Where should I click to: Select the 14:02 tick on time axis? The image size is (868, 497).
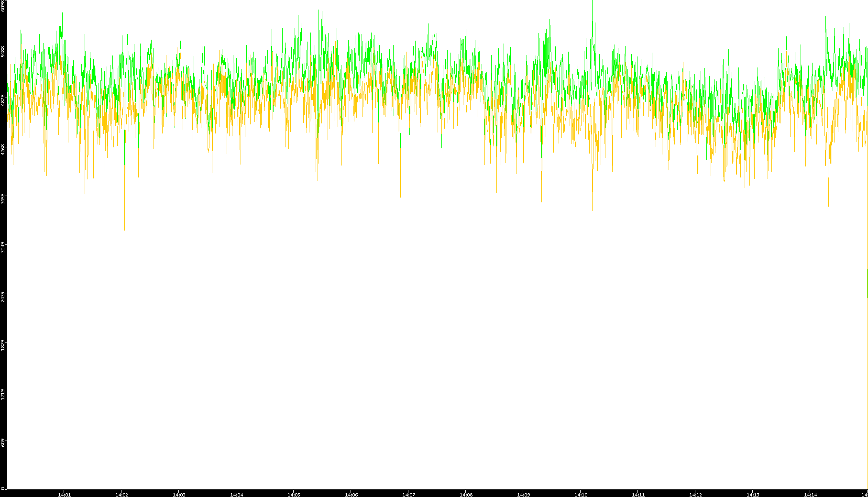121,495
